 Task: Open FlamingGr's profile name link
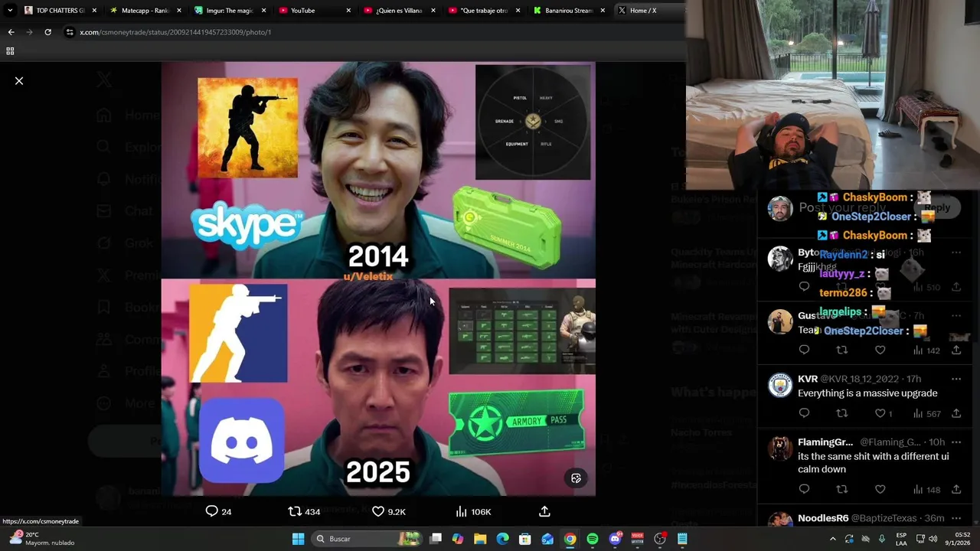(825, 442)
